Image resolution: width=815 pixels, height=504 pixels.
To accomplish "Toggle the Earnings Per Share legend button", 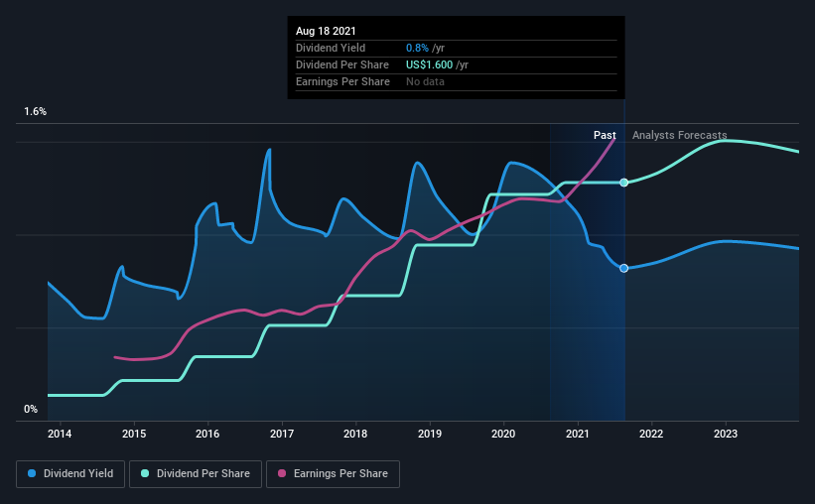I will pos(333,474).
